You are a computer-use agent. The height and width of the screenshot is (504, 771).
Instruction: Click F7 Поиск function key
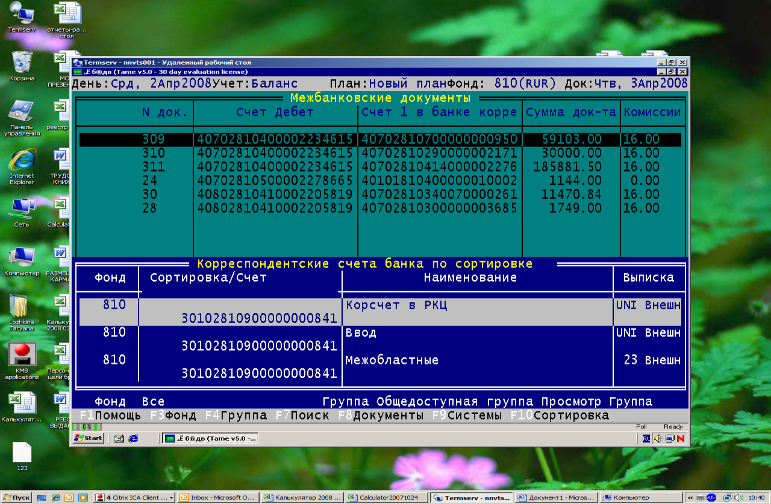302,415
